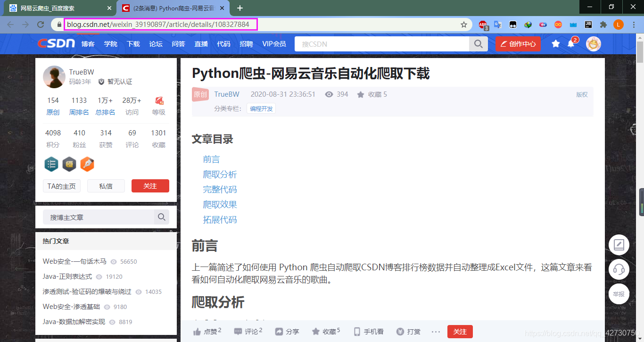Jump to 前言 in table of contents
Screen dimensions: 644x342
[211, 159]
